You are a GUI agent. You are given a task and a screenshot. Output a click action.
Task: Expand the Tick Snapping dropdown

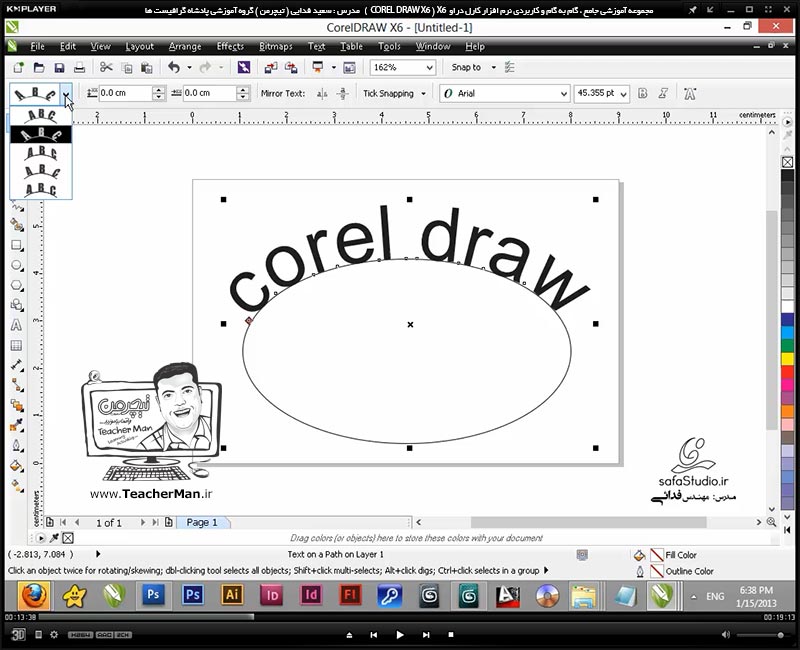pos(423,93)
